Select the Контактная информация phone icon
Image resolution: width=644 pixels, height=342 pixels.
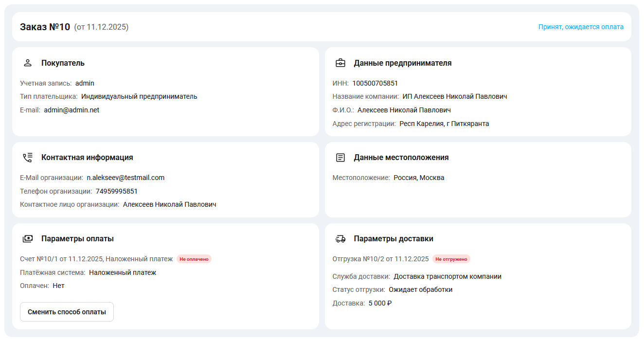pos(27,157)
